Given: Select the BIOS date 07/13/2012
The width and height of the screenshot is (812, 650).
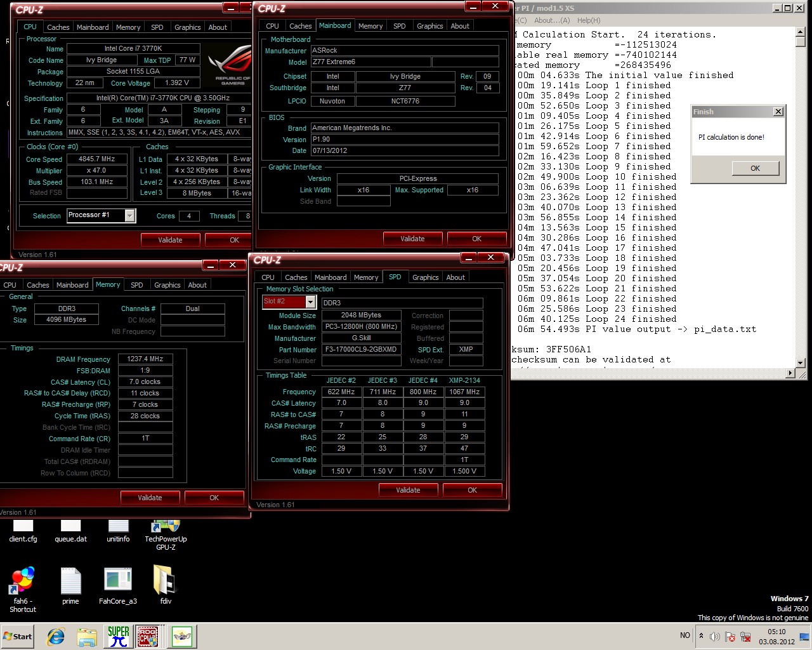Looking at the screenshot, I should coord(404,150).
